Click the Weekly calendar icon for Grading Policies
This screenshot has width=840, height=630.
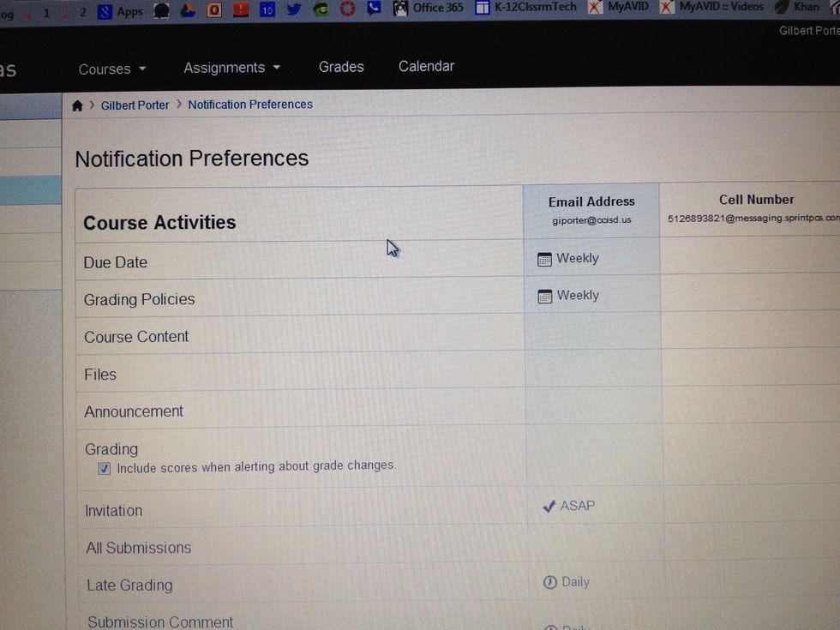(x=544, y=297)
